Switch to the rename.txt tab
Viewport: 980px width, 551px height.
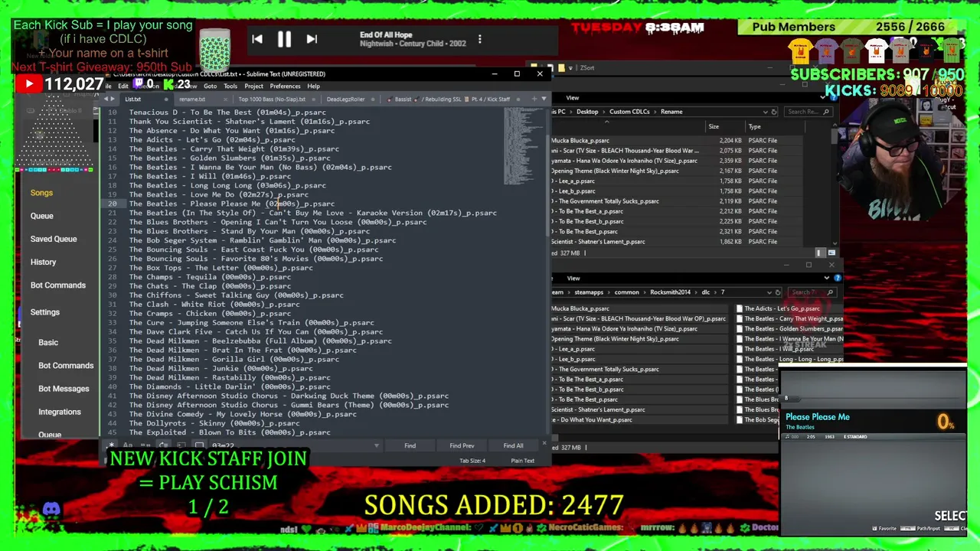192,99
